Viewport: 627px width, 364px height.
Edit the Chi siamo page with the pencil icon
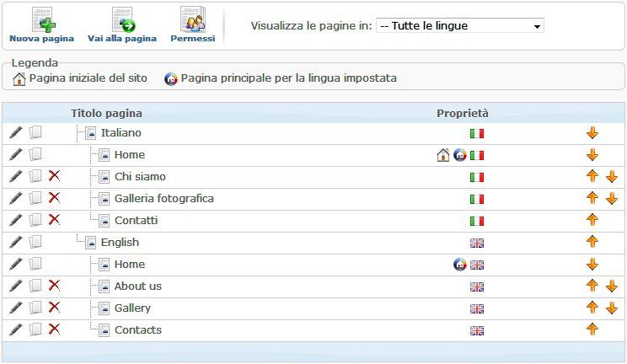pos(15,177)
